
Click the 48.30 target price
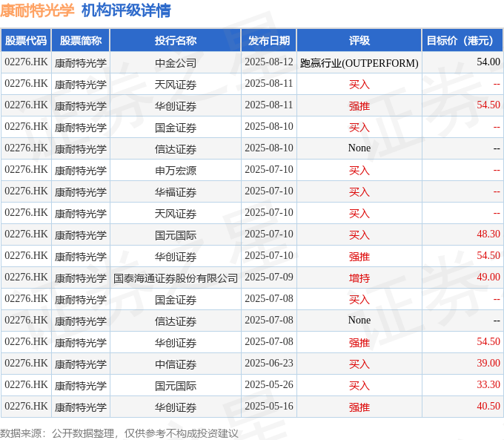pyautogui.click(x=488, y=234)
